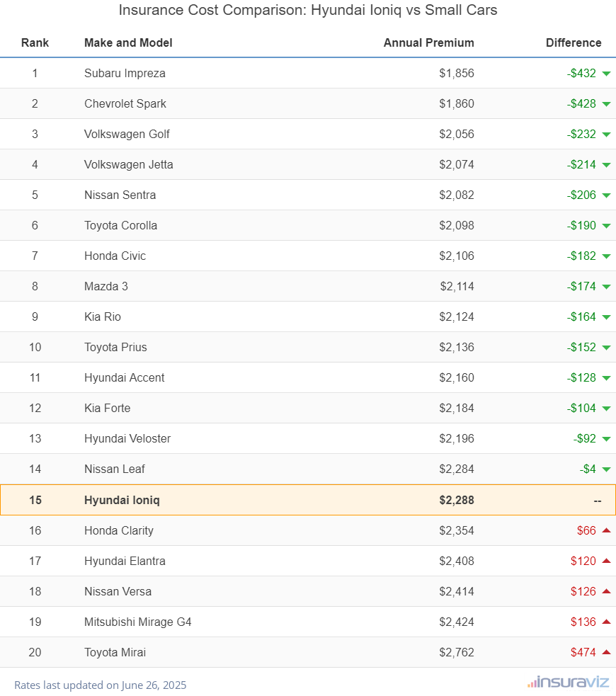Select the Nissan Leaf model name
The width and height of the screenshot is (616, 696).
115,469
